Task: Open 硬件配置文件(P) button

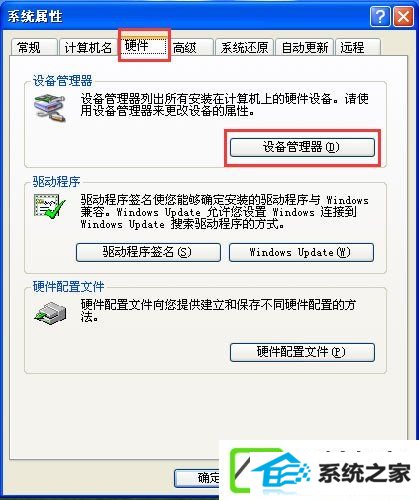Action: coord(302,352)
